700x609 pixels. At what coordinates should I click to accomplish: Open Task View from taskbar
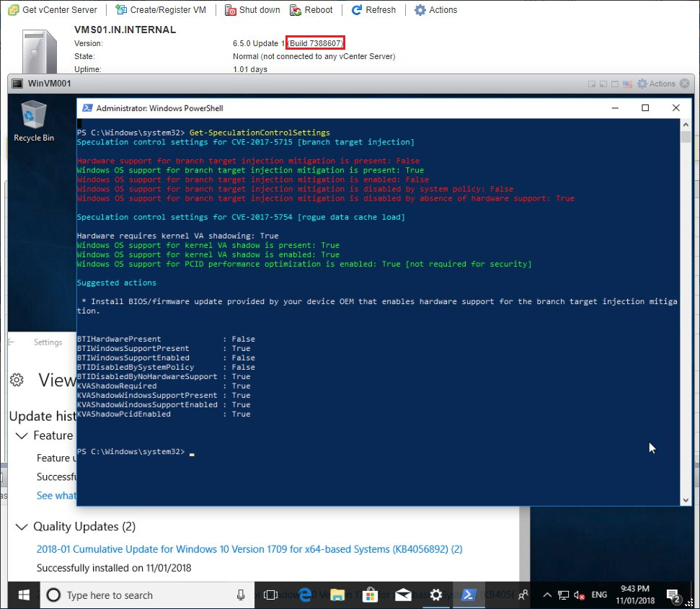(270, 595)
